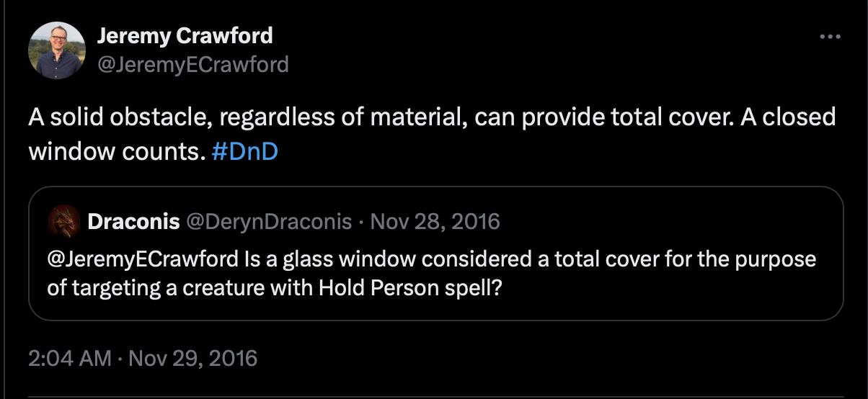Click the quoted tweet's Nov 28, 2016 date
This screenshot has width=868, height=399.
[x=435, y=221]
